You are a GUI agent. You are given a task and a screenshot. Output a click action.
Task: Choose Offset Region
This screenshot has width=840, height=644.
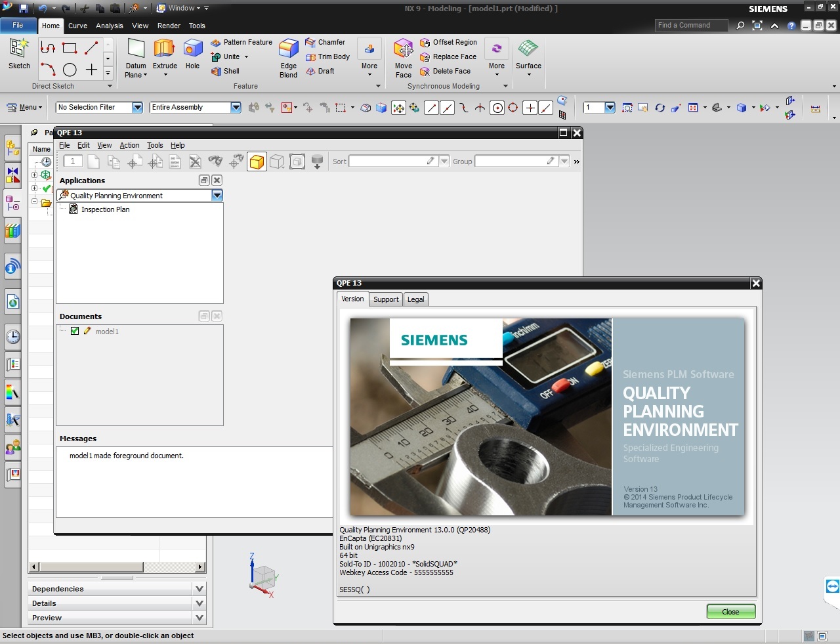coord(449,42)
